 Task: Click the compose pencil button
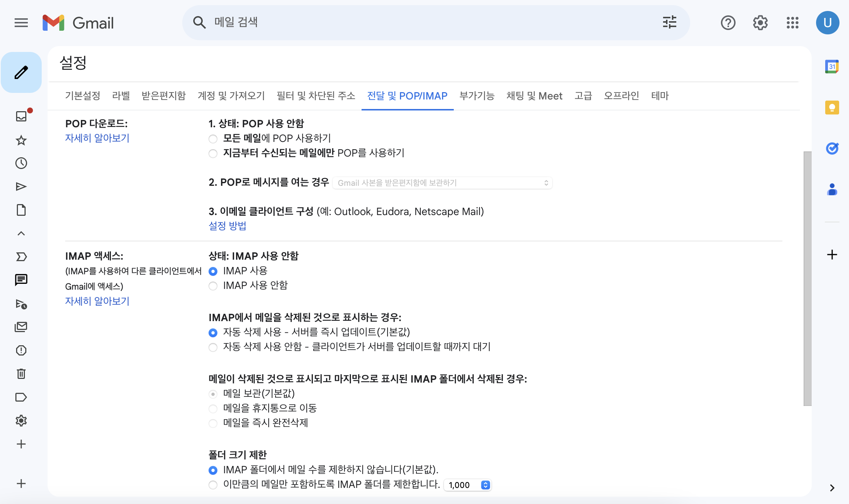(x=21, y=72)
